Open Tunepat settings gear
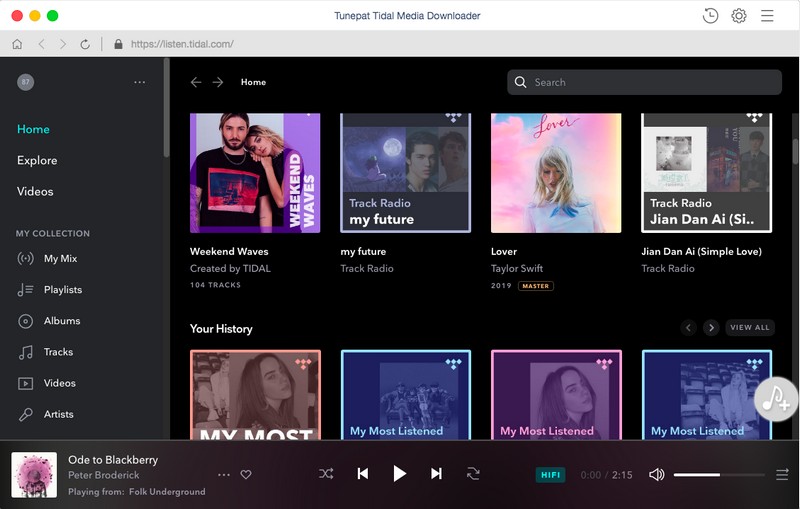The height and width of the screenshot is (509, 800). click(739, 16)
